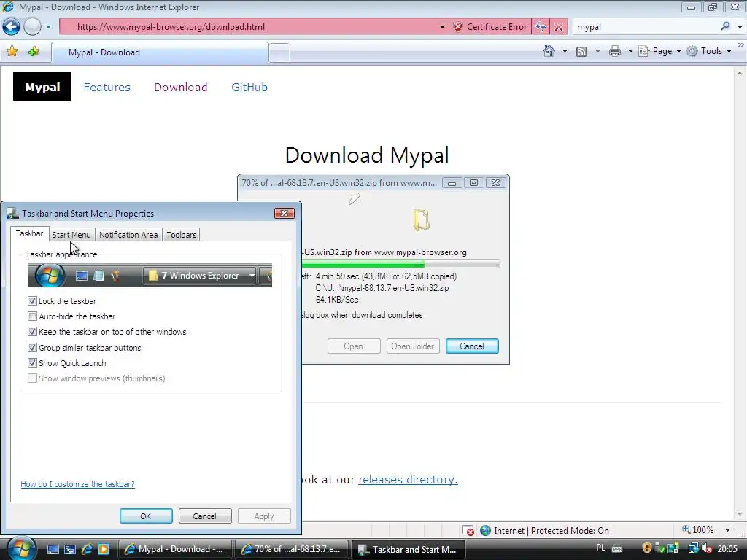
Task: Click the Certificate Error shield icon
Action: tap(458, 27)
